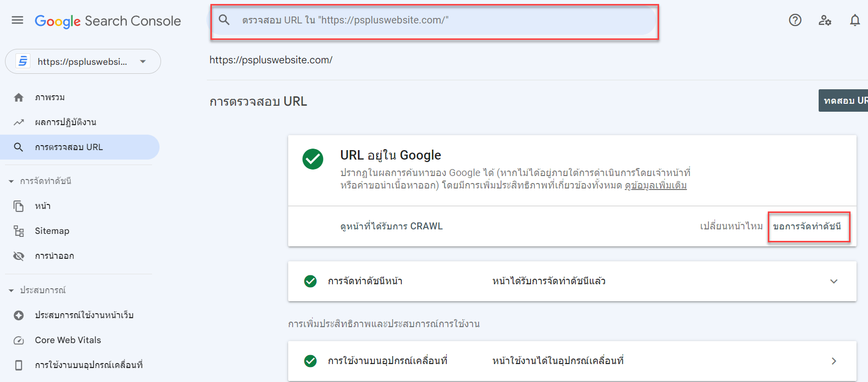Select การตรวจสอบ URL in sidebar
This screenshot has height=382, width=868.
coord(80,147)
